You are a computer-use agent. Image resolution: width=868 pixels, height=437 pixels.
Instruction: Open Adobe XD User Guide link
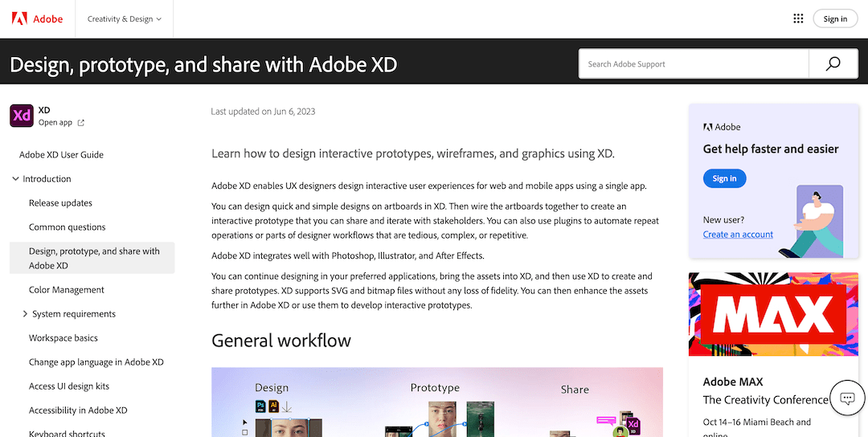click(61, 155)
